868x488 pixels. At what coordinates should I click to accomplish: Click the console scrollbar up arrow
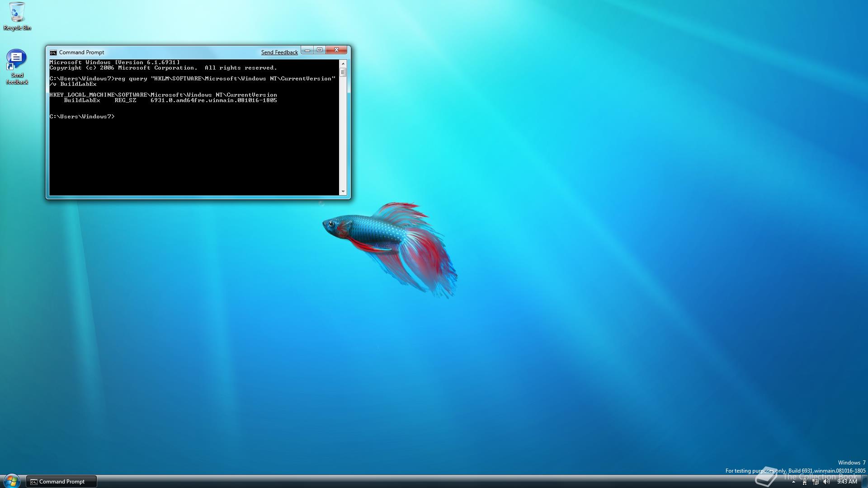click(x=343, y=64)
